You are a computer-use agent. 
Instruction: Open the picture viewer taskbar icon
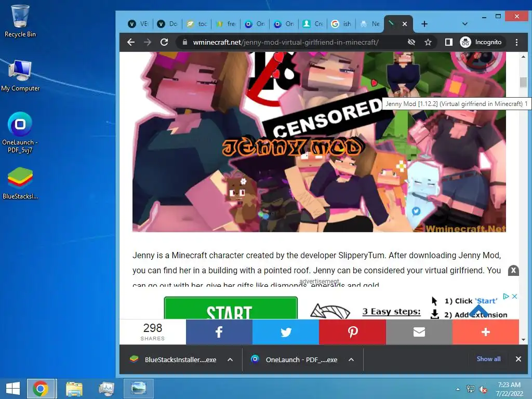pos(138,389)
